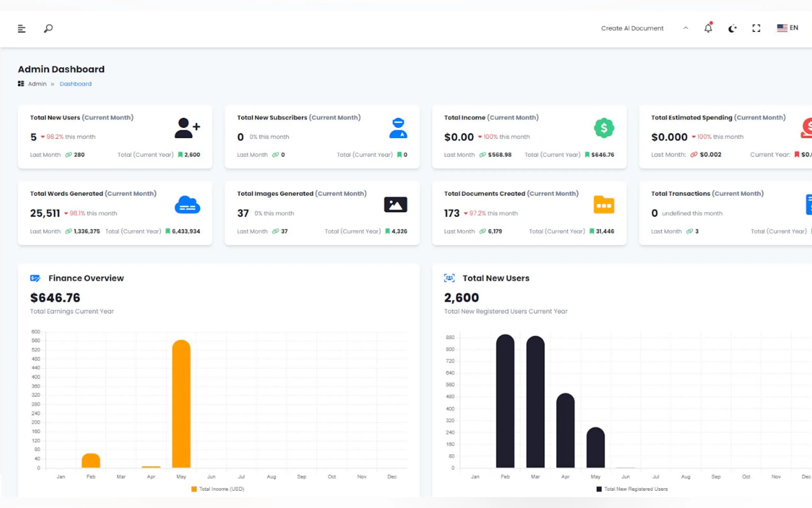Click the orange folder documents icon
The height and width of the screenshot is (508, 812).
(604, 204)
